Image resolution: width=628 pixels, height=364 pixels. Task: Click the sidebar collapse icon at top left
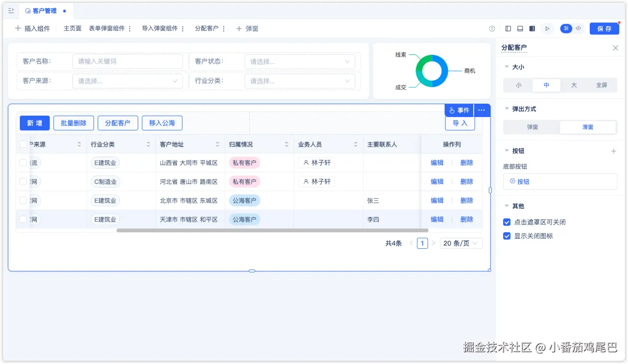(11, 11)
